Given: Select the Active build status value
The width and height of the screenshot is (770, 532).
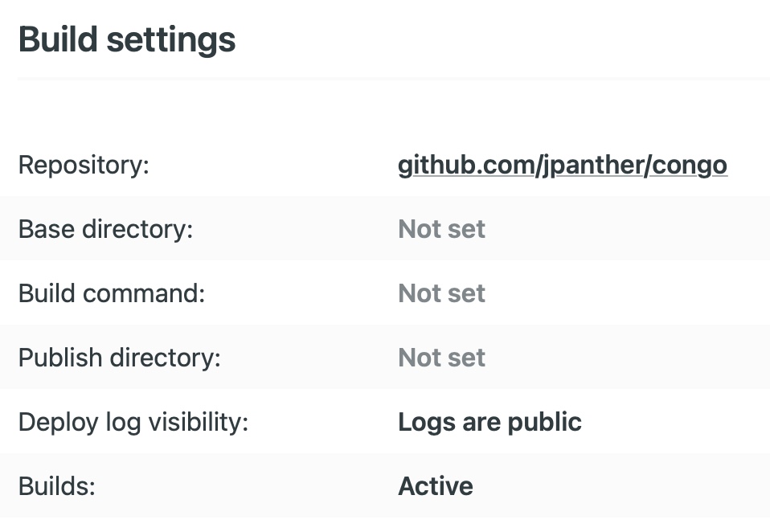Looking at the screenshot, I should coord(435,486).
